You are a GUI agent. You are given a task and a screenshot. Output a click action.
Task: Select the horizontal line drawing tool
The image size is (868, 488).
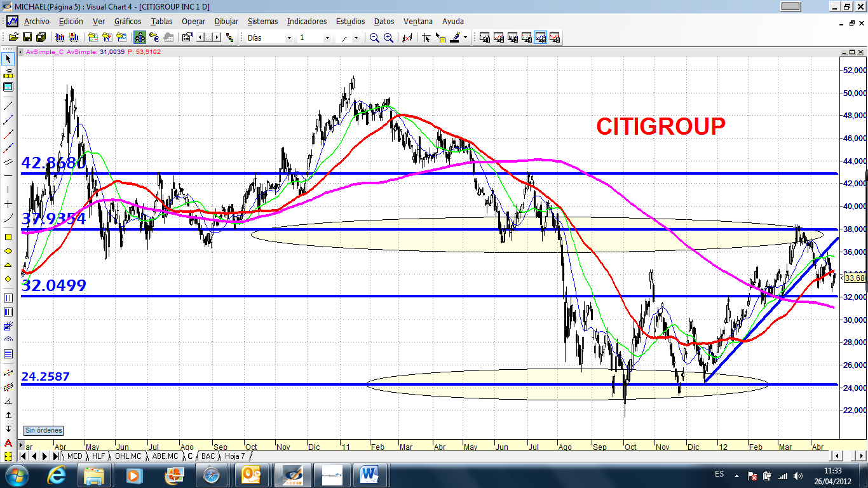(8, 175)
